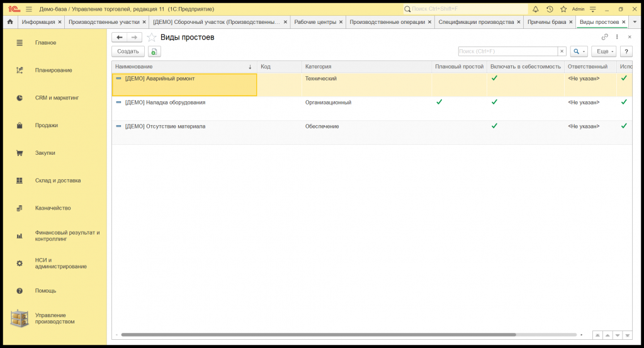The height and width of the screenshot is (348, 644).
Task: Open form options three-dots icon
Action: tap(617, 37)
